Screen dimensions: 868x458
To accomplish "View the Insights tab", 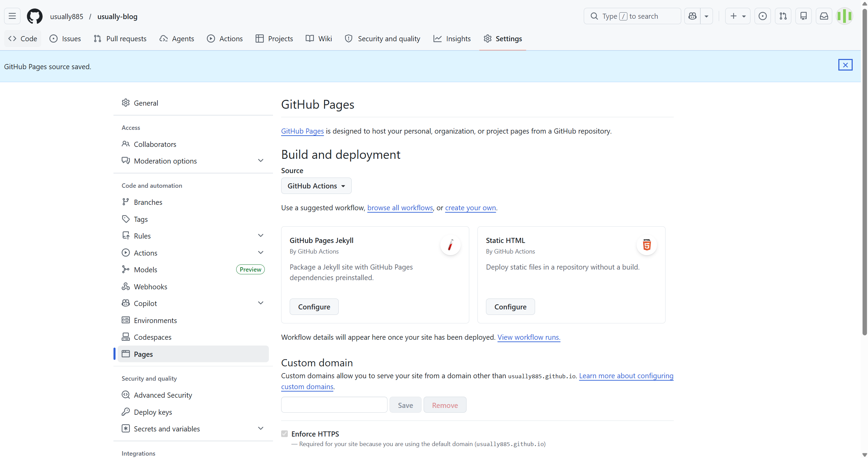I will pos(452,39).
